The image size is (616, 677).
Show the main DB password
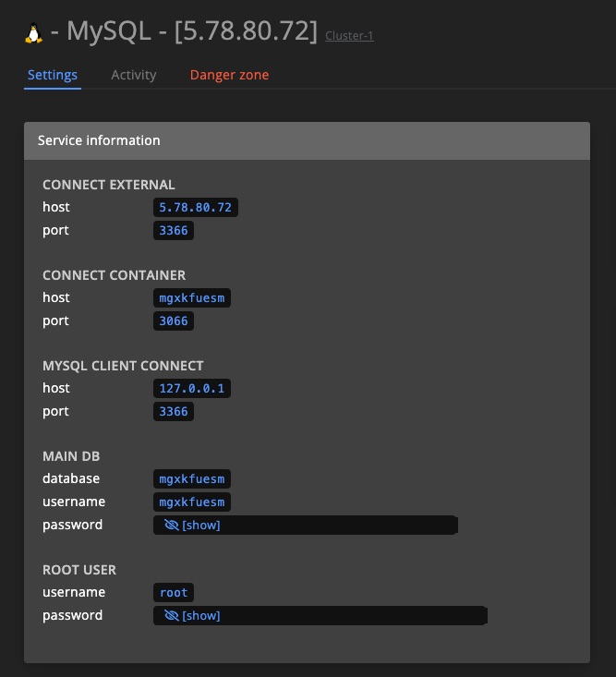click(x=201, y=525)
